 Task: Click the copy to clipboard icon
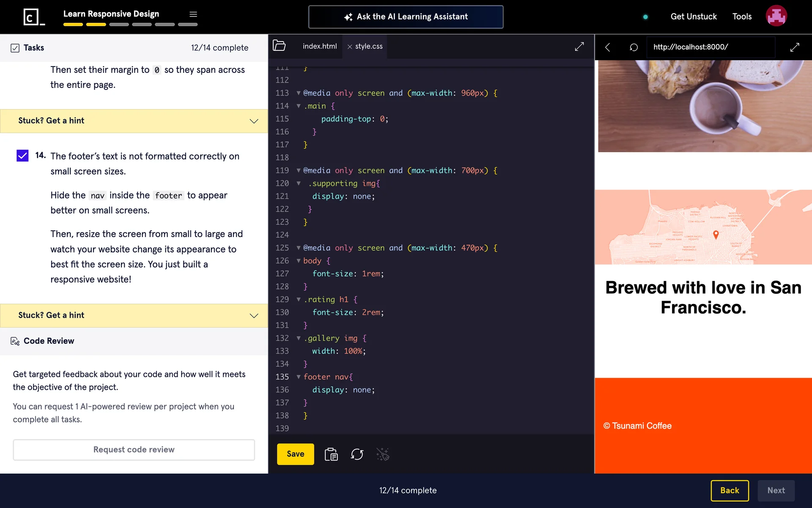[x=331, y=454]
